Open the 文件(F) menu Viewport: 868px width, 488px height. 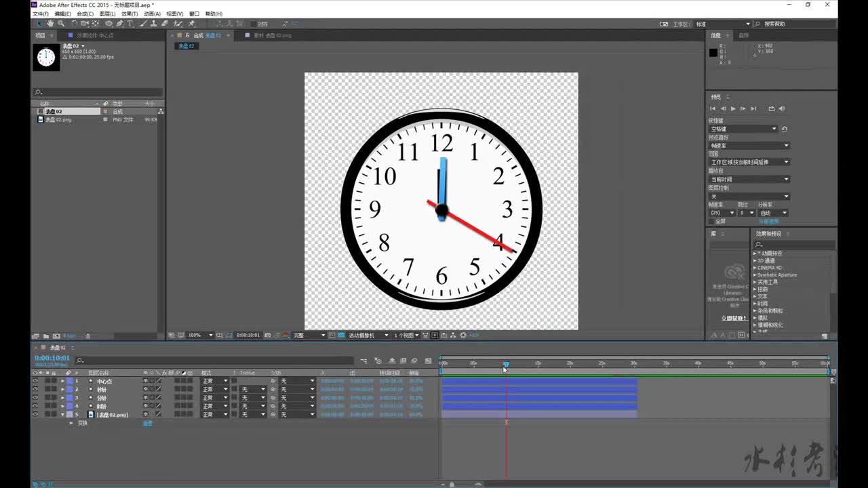click(41, 14)
